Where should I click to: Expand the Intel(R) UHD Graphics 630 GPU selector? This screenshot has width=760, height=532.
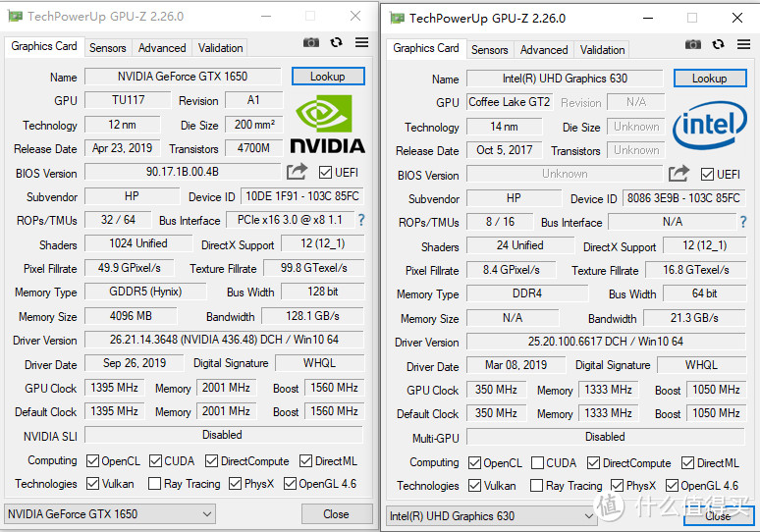(491, 516)
